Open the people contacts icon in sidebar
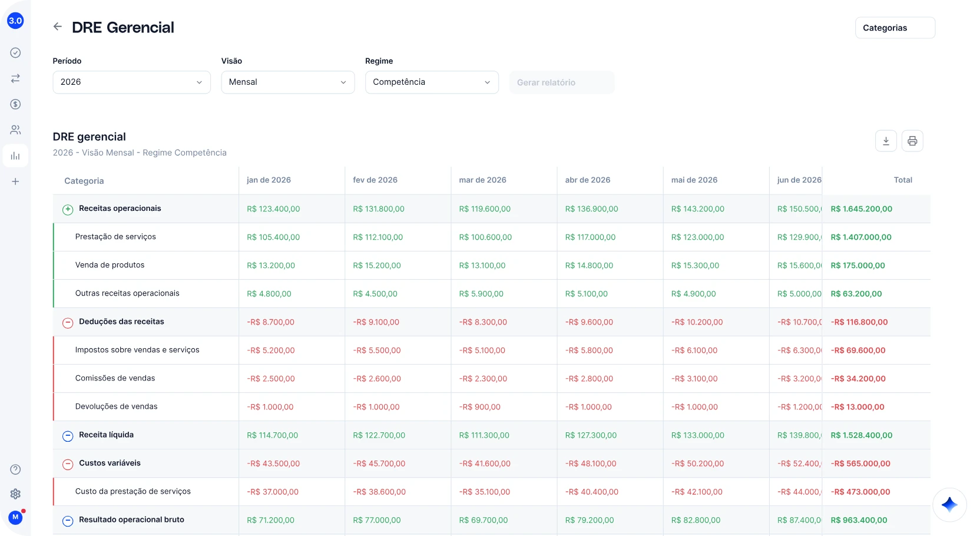The width and height of the screenshot is (980, 536). click(15, 130)
